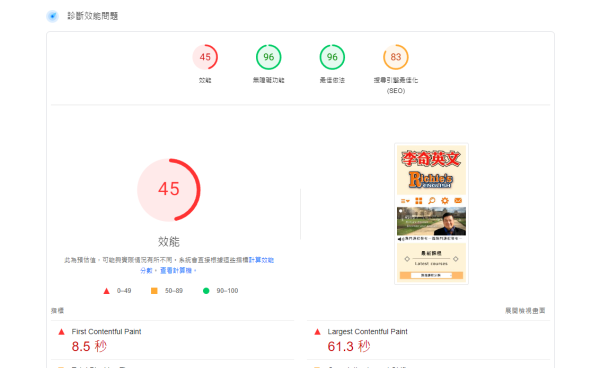Click the 45 performance score gauge at top
The height and width of the screenshot is (368, 600).
tap(205, 57)
